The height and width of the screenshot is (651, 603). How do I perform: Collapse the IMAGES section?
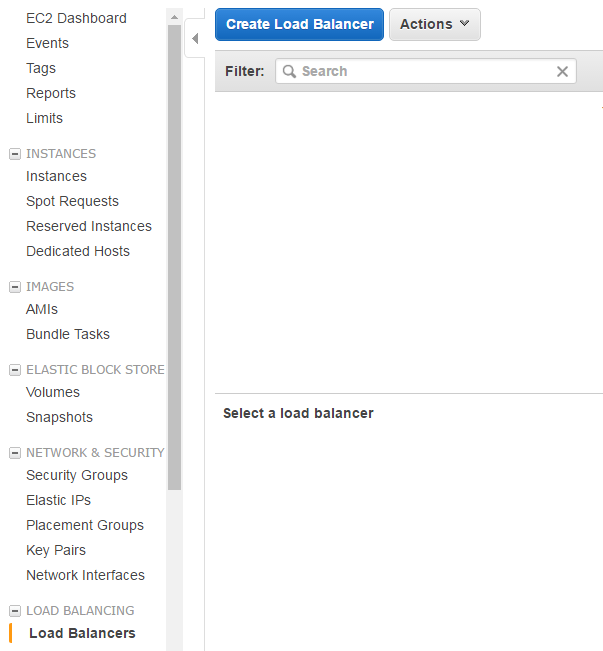click(x=15, y=287)
